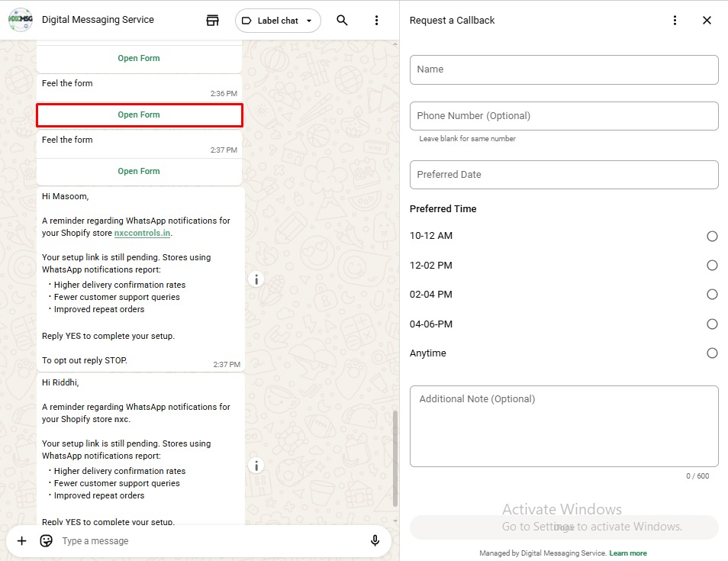The image size is (728, 561).
Task: Open the chat options three-dot menu
Action: [x=377, y=21]
